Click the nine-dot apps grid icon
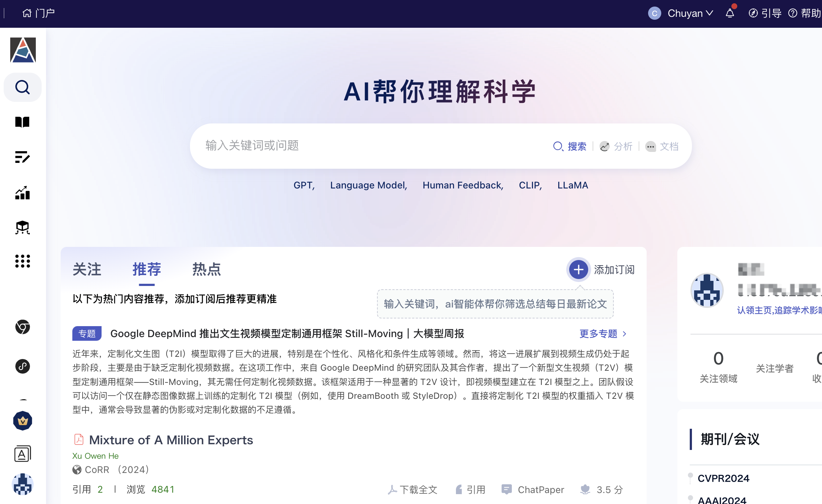 (22, 261)
